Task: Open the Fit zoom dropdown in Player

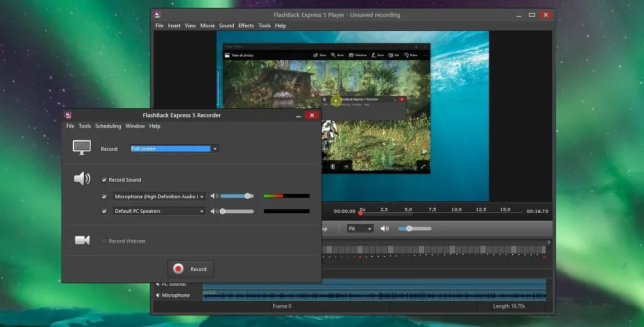Action: tap(360, 229)
